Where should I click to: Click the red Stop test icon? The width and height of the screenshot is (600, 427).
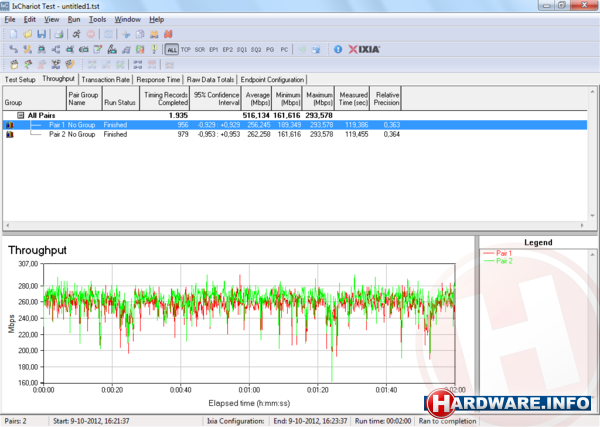point(91,34)
